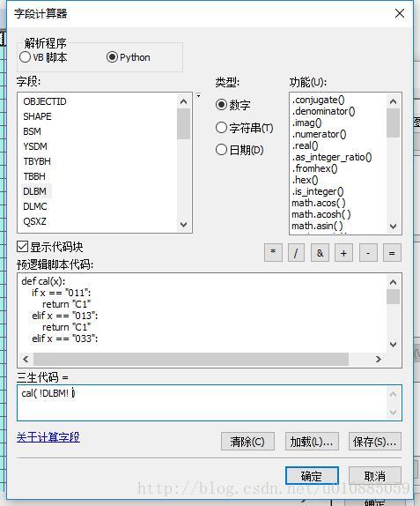Select the Python parser radio button
420x506 pixels.
[112, 57]
